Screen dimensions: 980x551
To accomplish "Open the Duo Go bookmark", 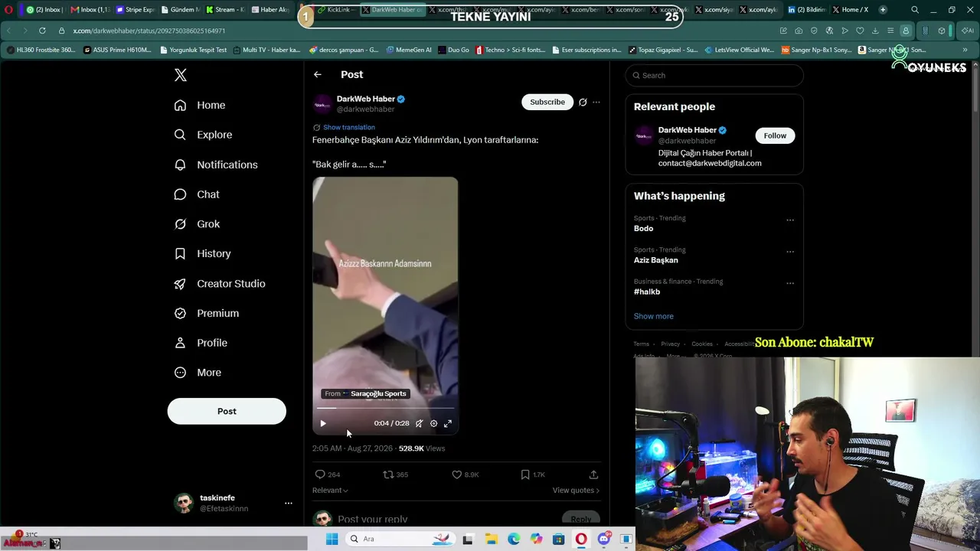I will click(453, 50).
